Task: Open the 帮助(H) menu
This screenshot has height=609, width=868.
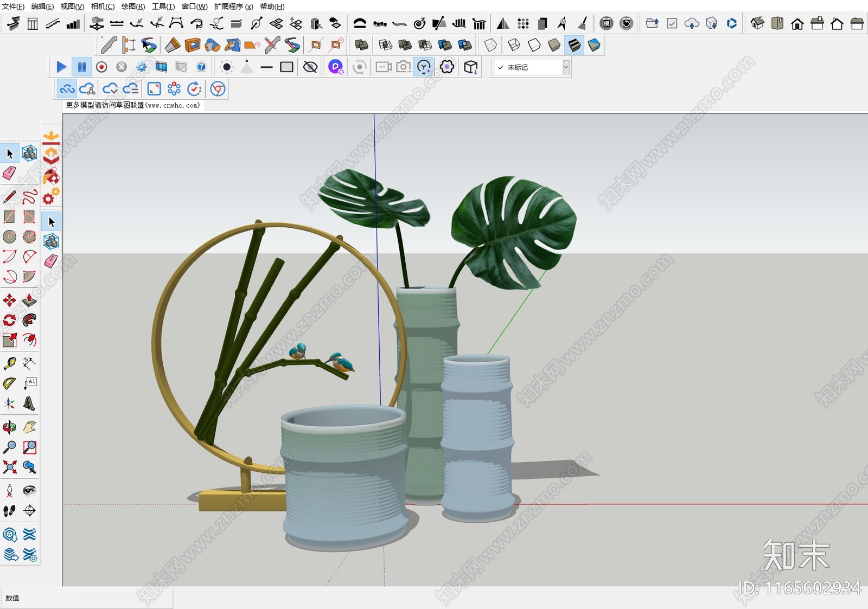Action: [x=272, y=7]
